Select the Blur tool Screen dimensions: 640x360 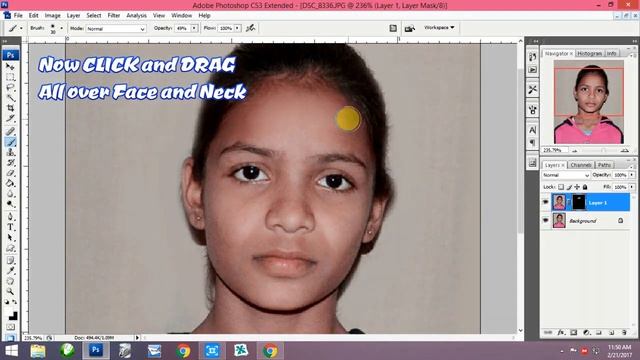coord(11,194)
